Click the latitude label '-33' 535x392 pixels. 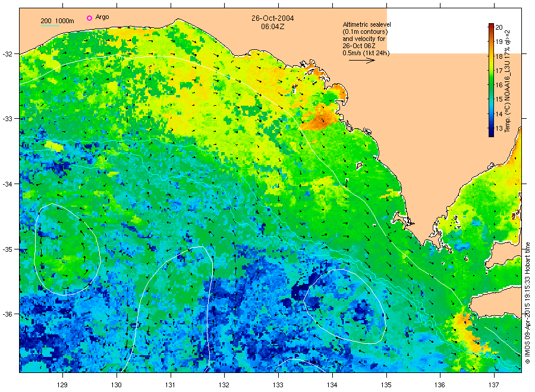coord(7,119)
